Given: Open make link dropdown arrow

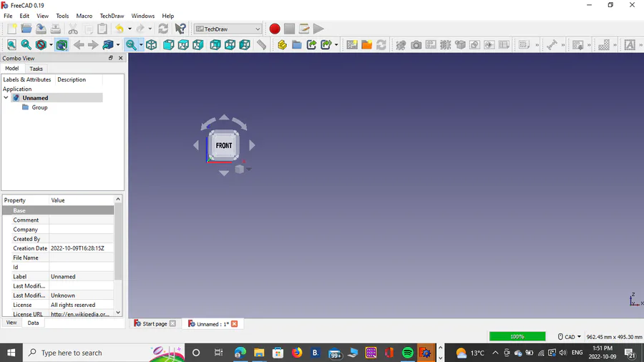Looking at the screenshot, I should pyautogui.click(x=336, y=45).
